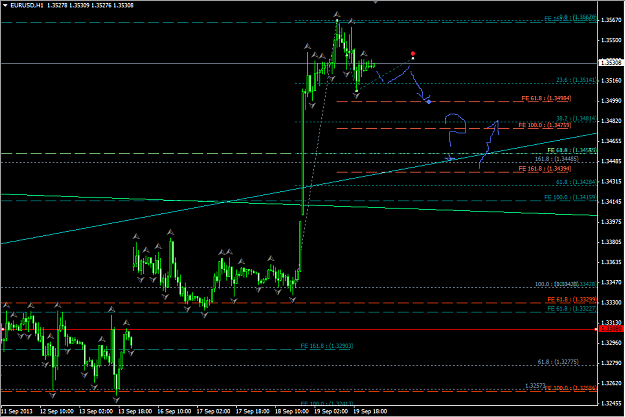The image size is (625, 417).
Task: Click price scale value 1.33470
Action: coord(611,282)
